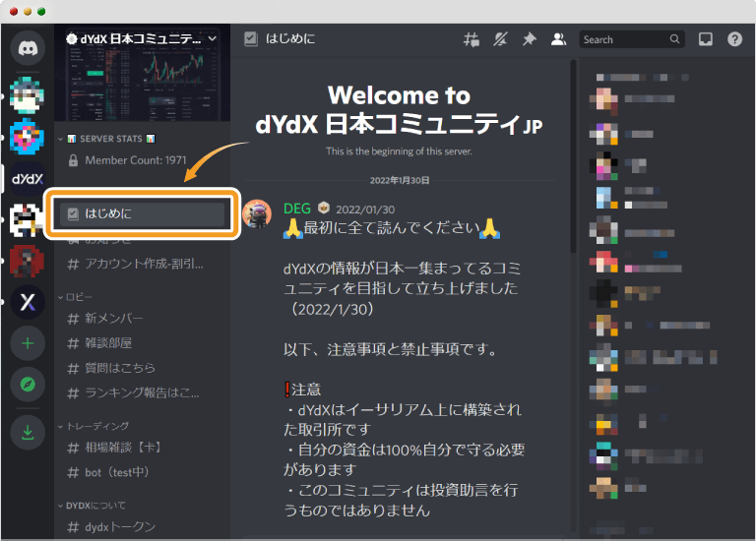Open the colorful pink-blue pixel server
The height and width of the screenshot is (541, 756).
(28, 137)
